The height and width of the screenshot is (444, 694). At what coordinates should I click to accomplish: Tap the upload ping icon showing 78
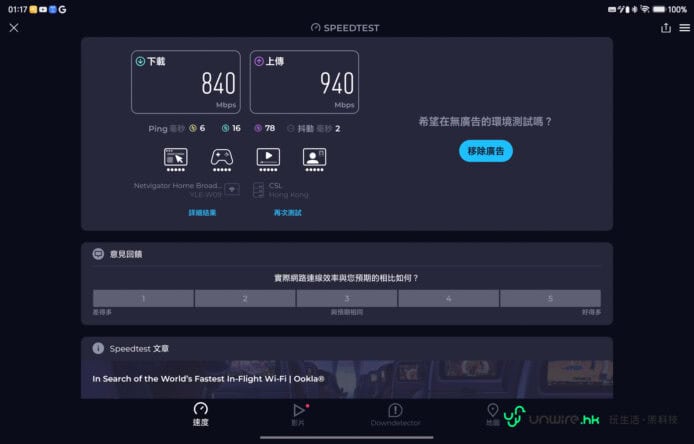[x=258, y=128]
